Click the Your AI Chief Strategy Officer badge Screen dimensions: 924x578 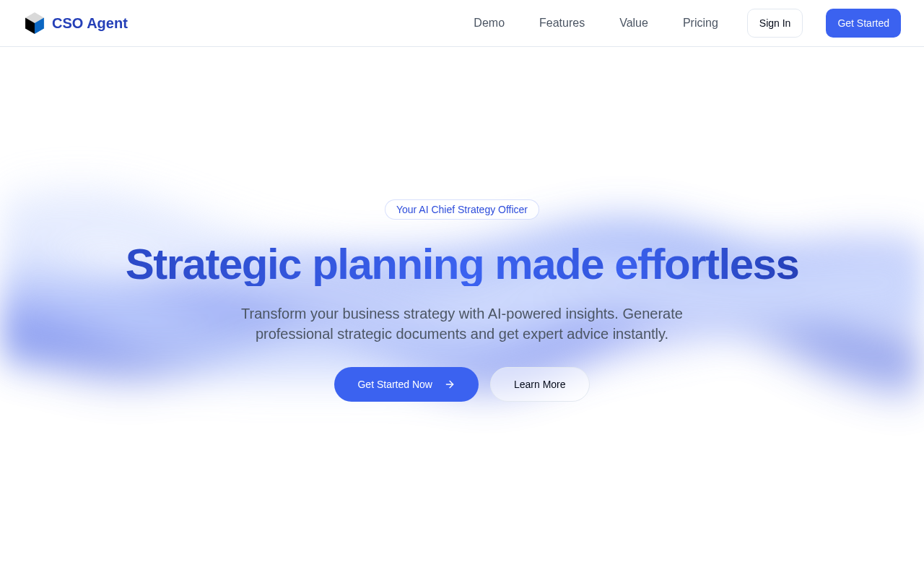[x=462, y=210]
